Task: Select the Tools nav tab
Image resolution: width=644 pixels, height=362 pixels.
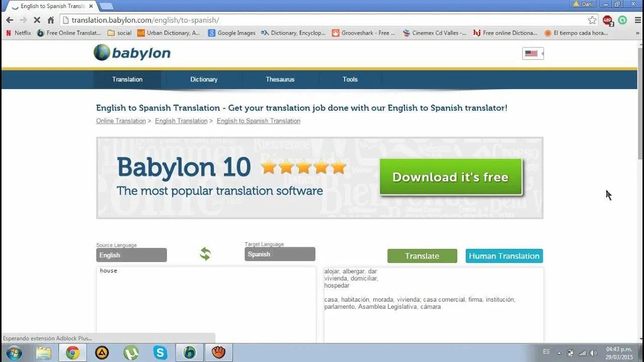Action: [350, 79]
